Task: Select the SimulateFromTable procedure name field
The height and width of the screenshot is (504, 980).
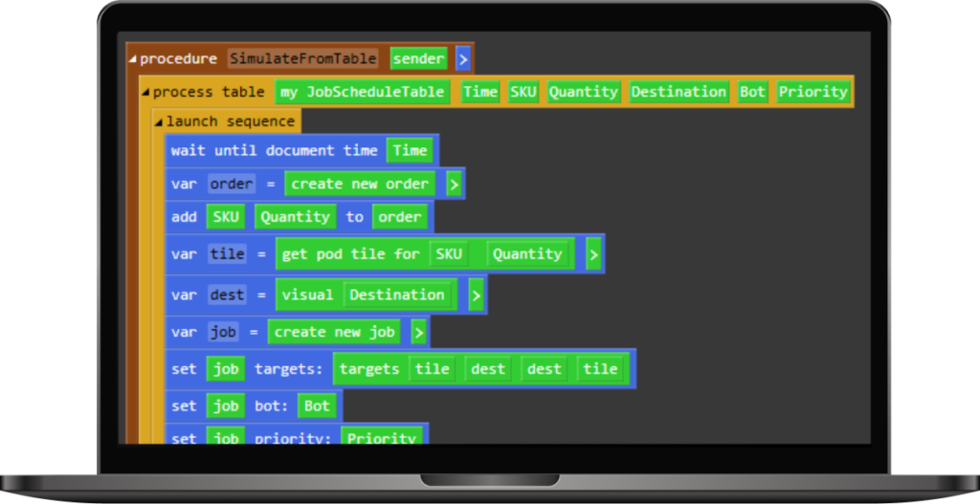Action: [302, 59]
